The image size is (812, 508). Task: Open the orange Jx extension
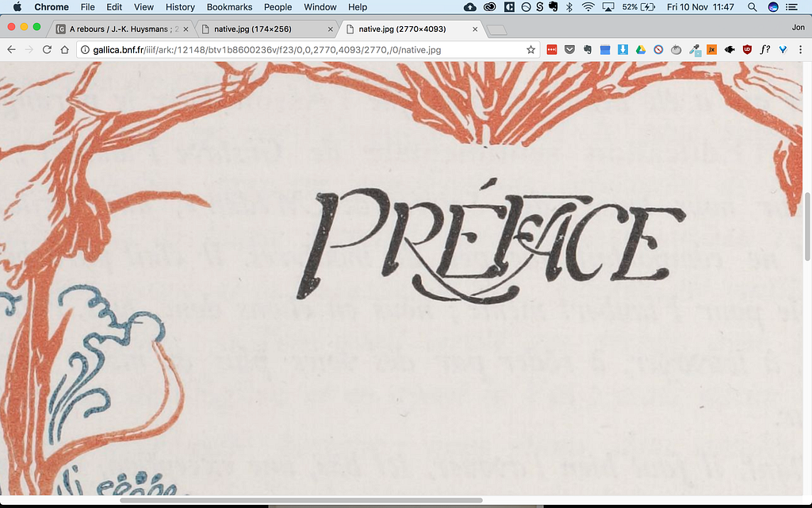pyautogui.click(x=711, y=50)
